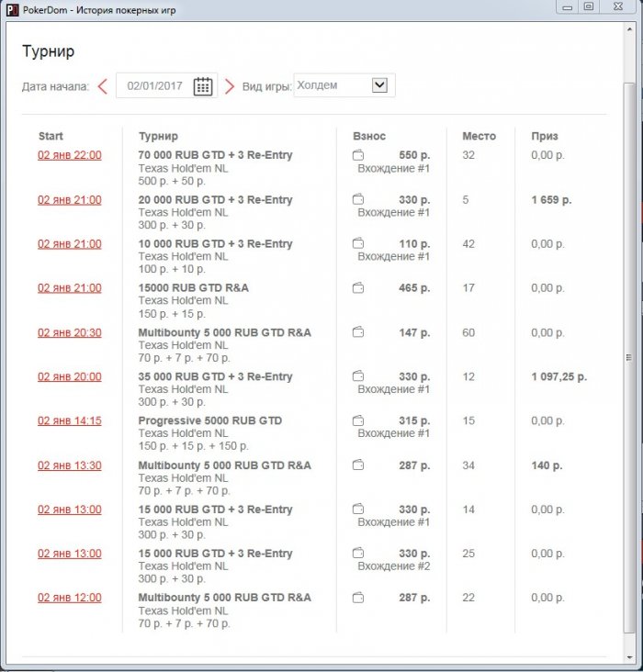Image resolution: width=643 pixels, height=672 pixels.
Task: Select the 35 000 RUB GTD + 3 Re-Entry title
Action: tap(215, 376)
